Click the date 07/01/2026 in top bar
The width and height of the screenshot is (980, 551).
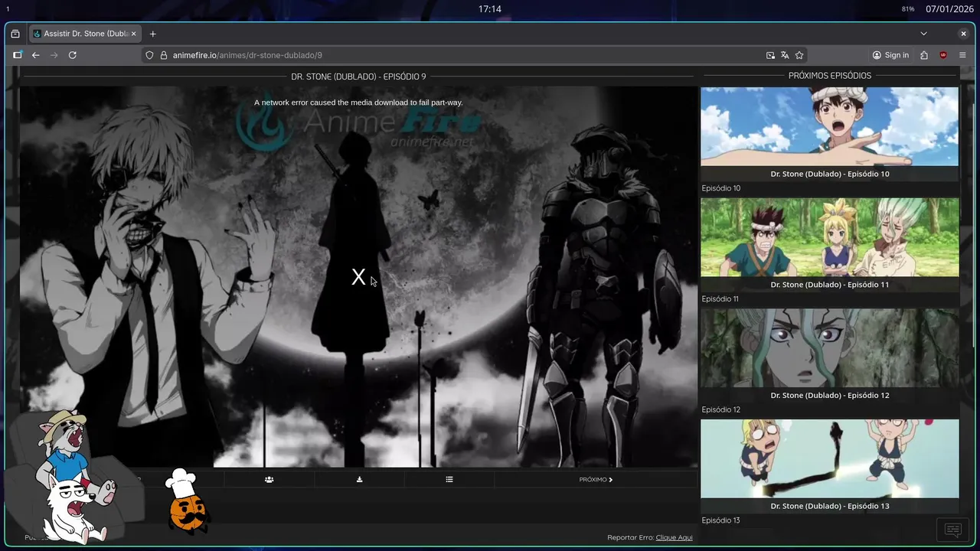pos(949,9)
